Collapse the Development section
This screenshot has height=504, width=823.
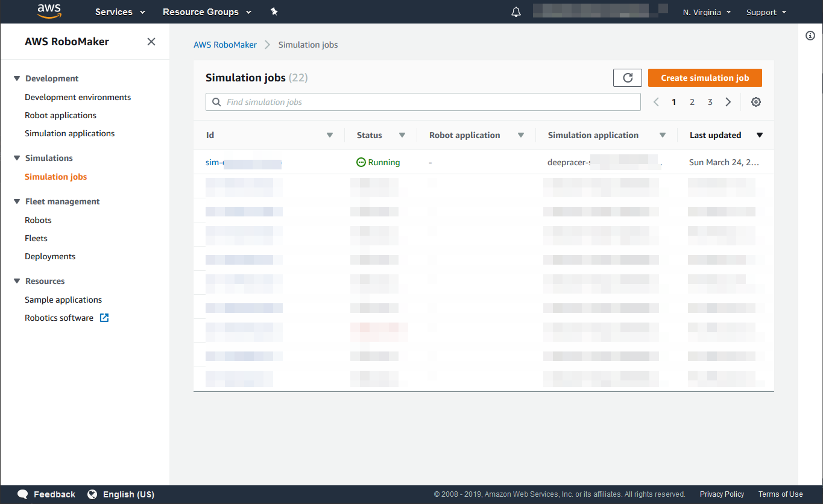click(x=17, y=78)
